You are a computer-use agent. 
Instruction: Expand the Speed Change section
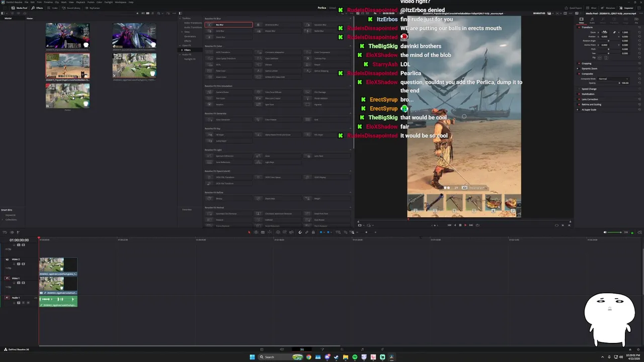click(x=589, y=89)
